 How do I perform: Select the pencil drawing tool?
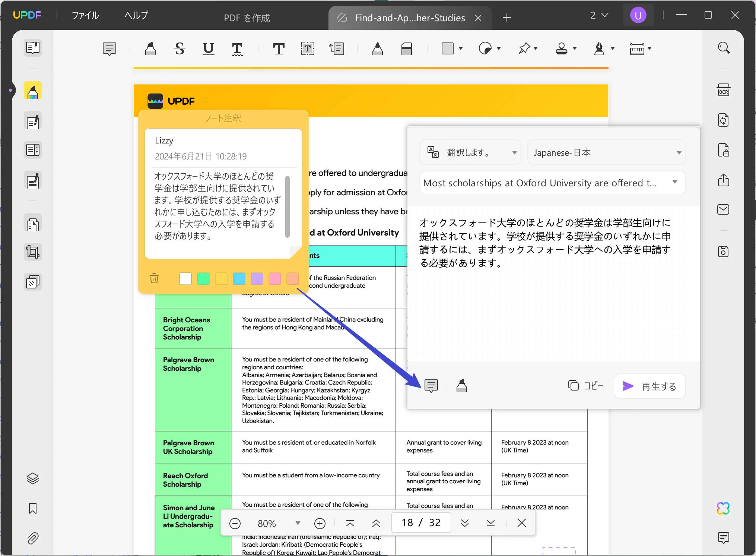(x=378, y=49)
